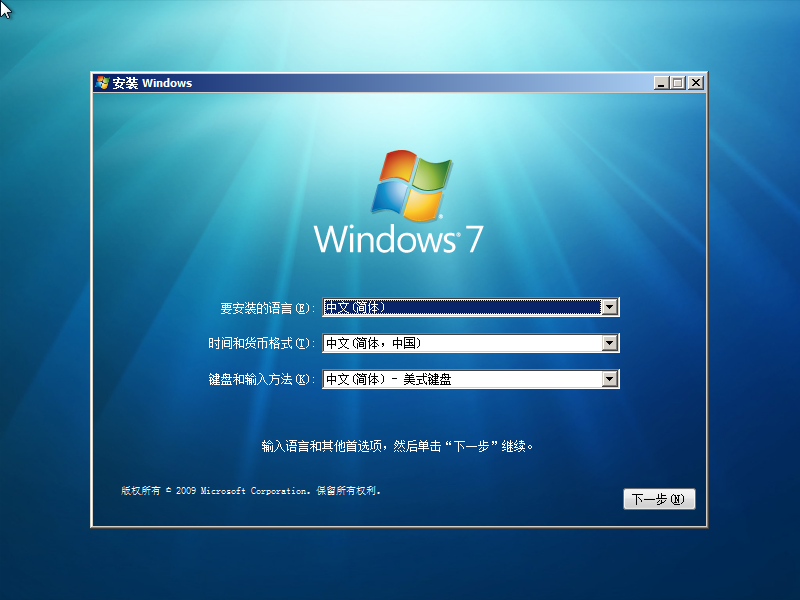Open the 键盘和输入方法 dropdown arrow

610,379
